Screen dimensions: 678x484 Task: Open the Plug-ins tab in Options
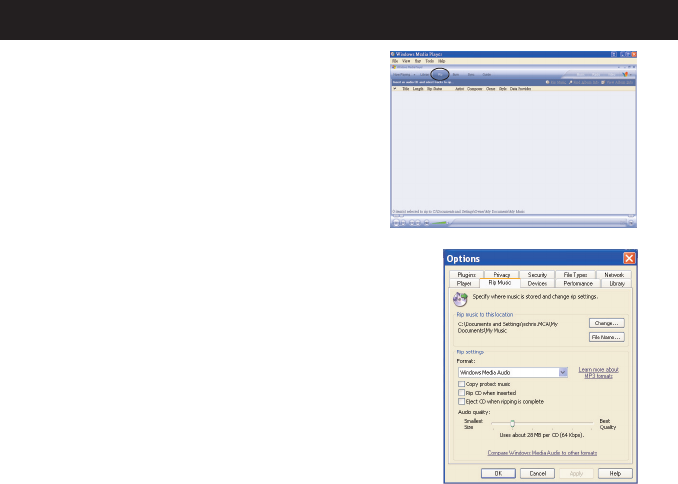click(x=467, y=275)
